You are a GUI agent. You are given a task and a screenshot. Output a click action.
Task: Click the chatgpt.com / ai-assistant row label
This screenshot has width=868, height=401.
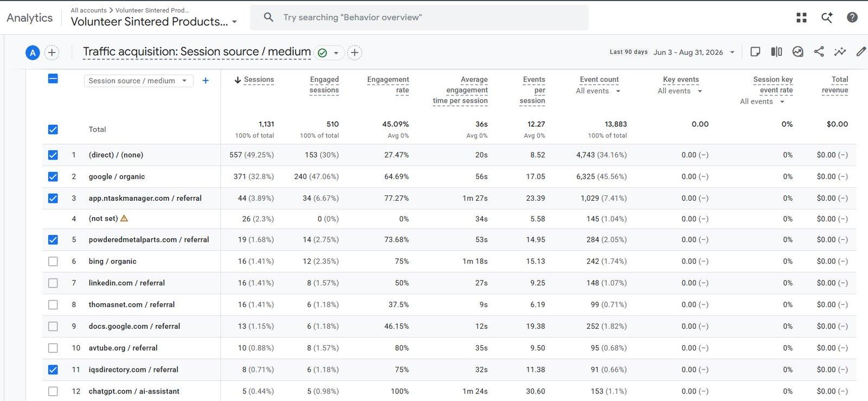[x=134, y=391]
